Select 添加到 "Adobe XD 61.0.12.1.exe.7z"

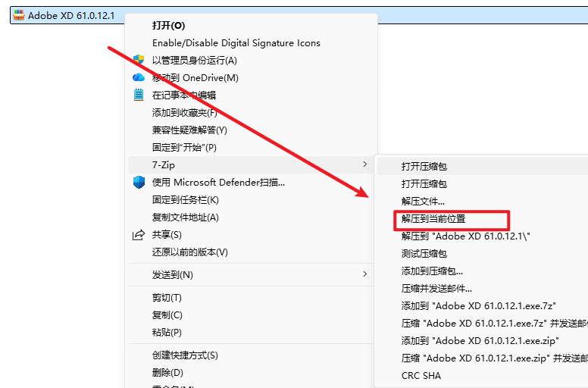pyautogui.click(x=478, y=306)
